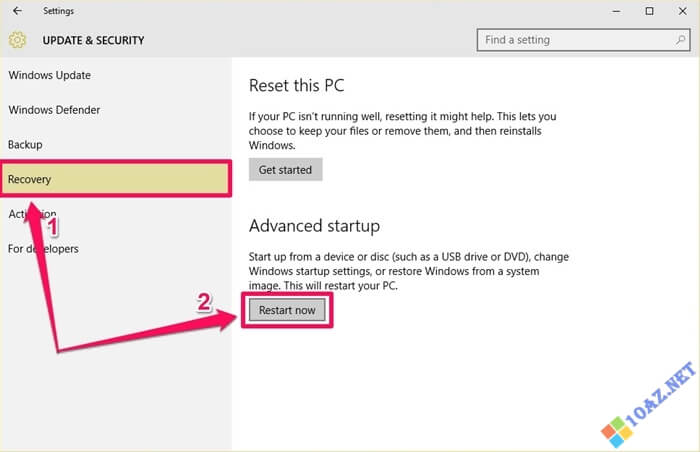Click the 'Advanced startup' heading
700x452 pixels.
(314, 226)
